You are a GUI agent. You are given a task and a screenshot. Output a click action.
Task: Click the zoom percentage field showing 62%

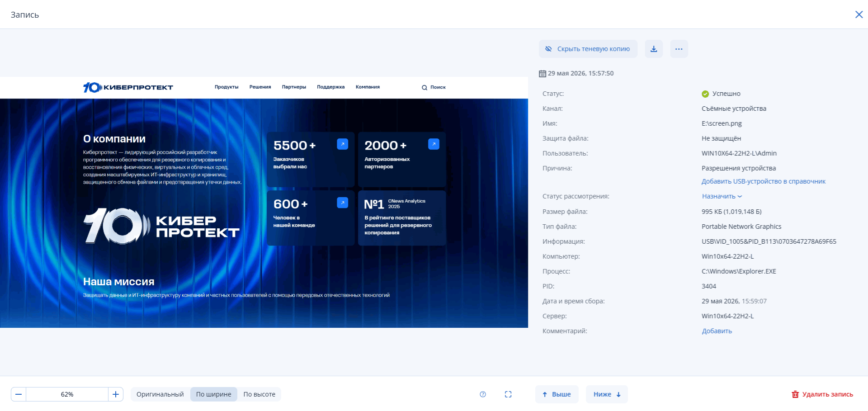[67, 394]
